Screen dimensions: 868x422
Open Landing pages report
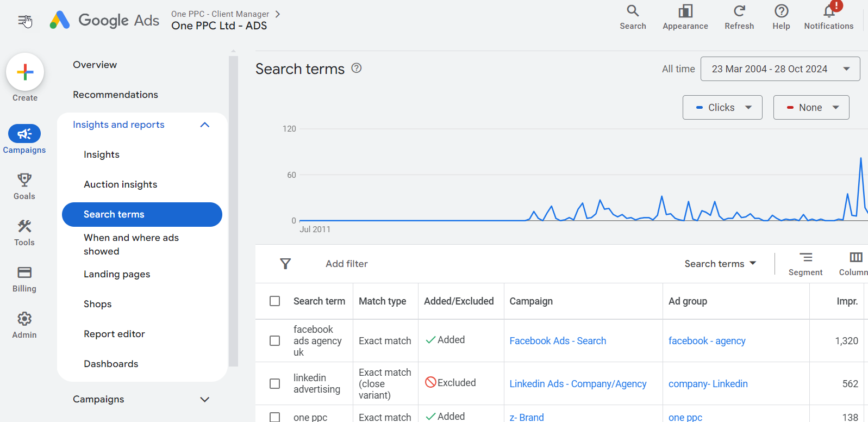pyautogui.click(x=117, y=275)
